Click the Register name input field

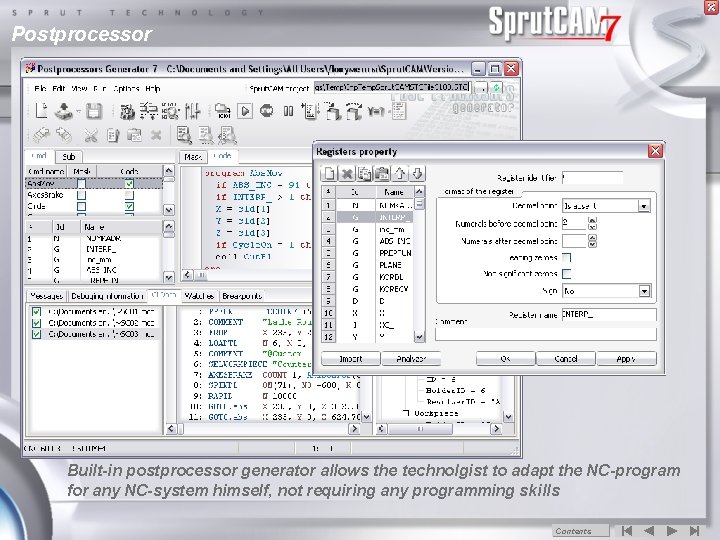pyautogui.click(x=609, y=315)
